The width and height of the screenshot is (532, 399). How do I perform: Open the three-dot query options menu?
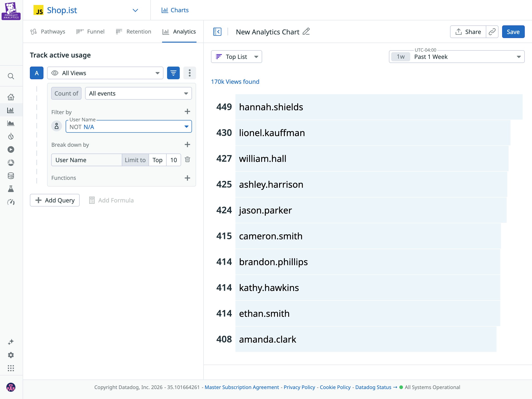[189, 73]
